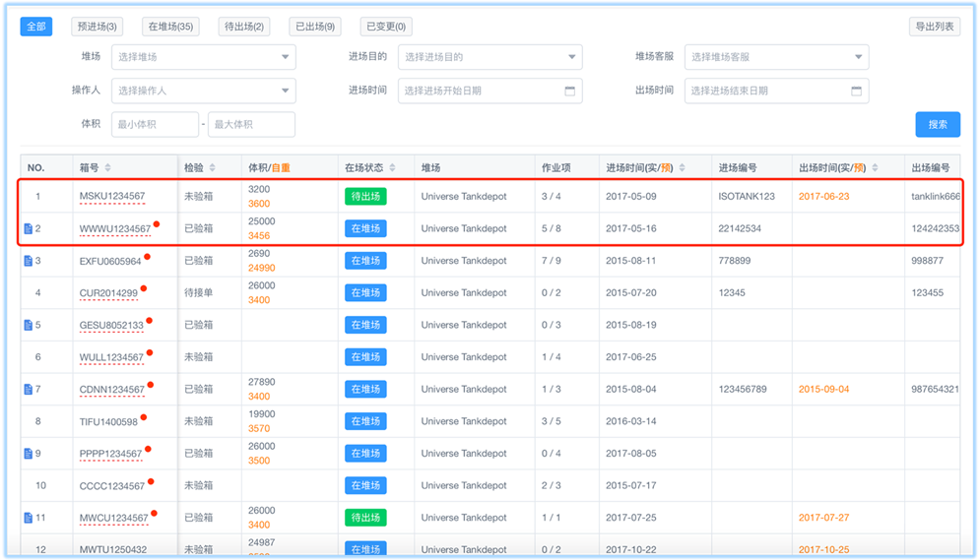Open the 操作人 dropdown
This screenshot has height=560, width=980.
click(x=203, y=91)
